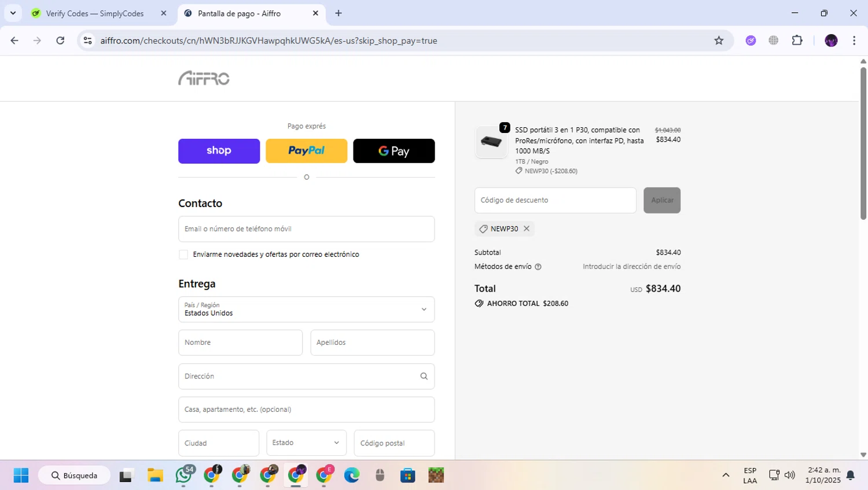This screenshot has width=868, height=490.
Task: Open the Windows Start menu
Action: tap(21, 476)
